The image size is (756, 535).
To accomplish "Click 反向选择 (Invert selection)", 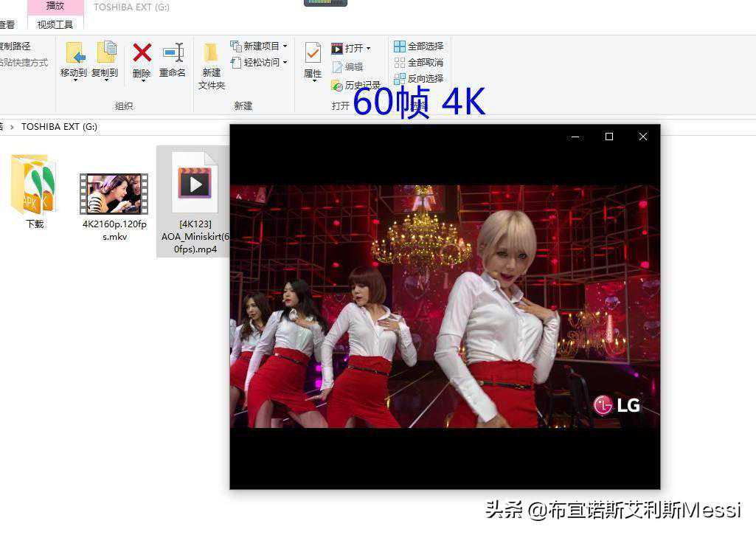I will pyautogui.click(x=419, y=78).
